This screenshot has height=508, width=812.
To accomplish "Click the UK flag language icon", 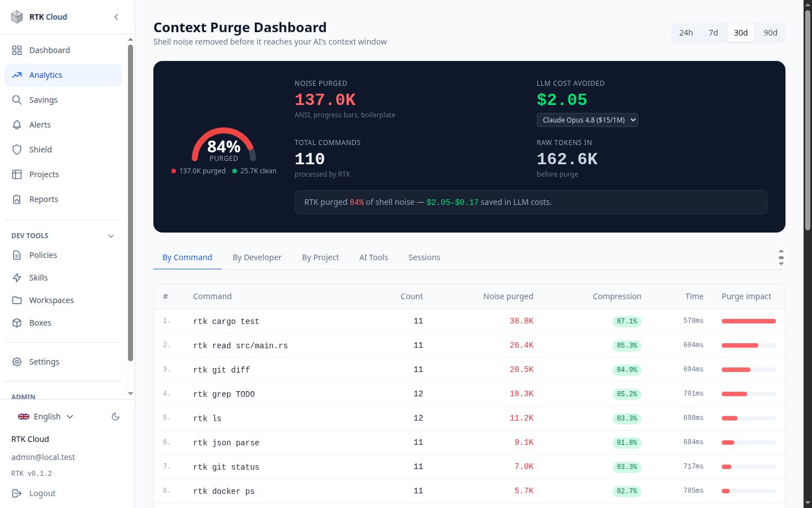I will click(24, 417).
